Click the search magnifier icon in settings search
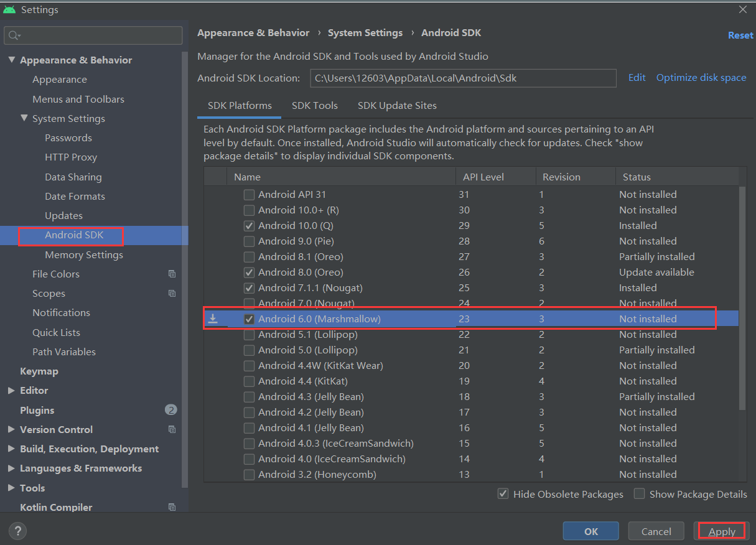The width and height of the screenshot is (756, 545). pyautogui.click(x=14, y=35)
